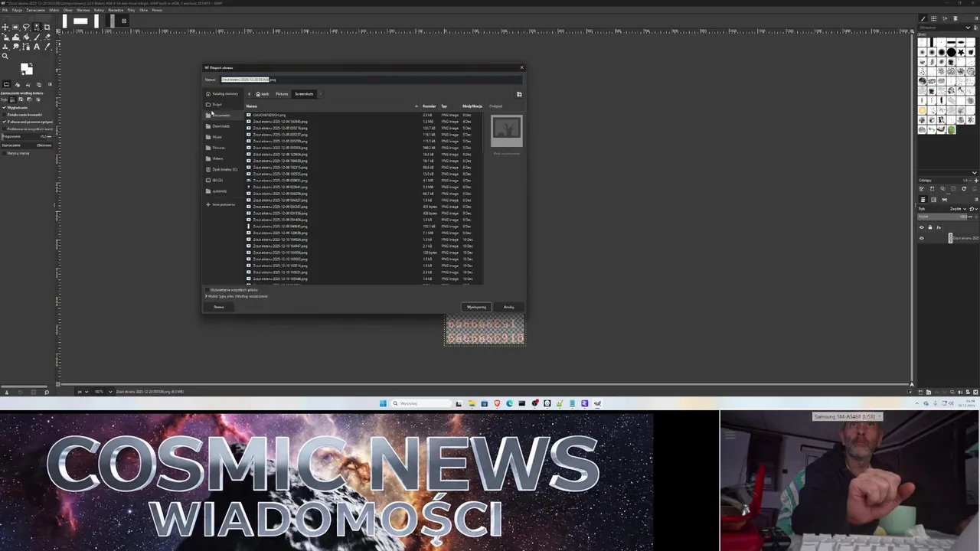Swap foreground and background colors
Viewport: 980px width, 551px height.
tap(31, 64)
